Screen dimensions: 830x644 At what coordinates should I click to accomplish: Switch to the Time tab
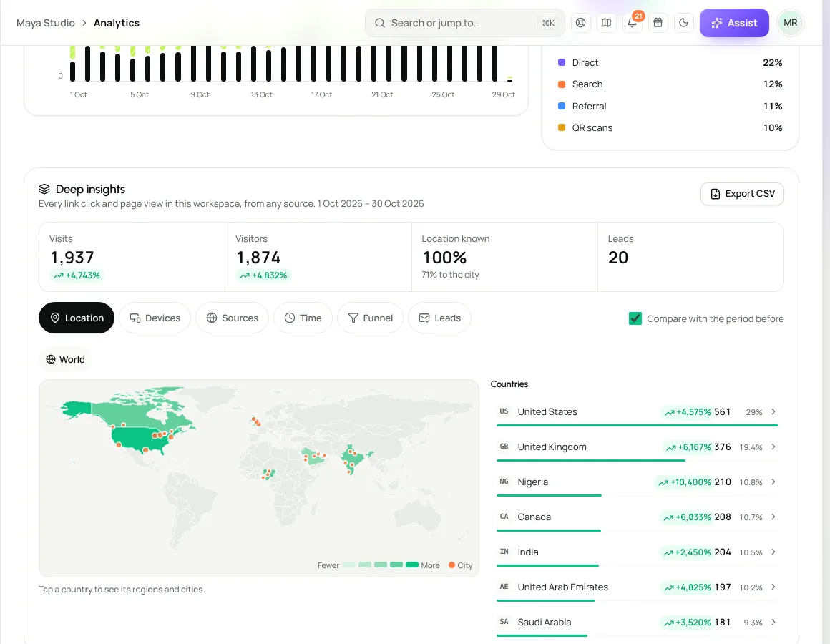[x=303, y=318]
